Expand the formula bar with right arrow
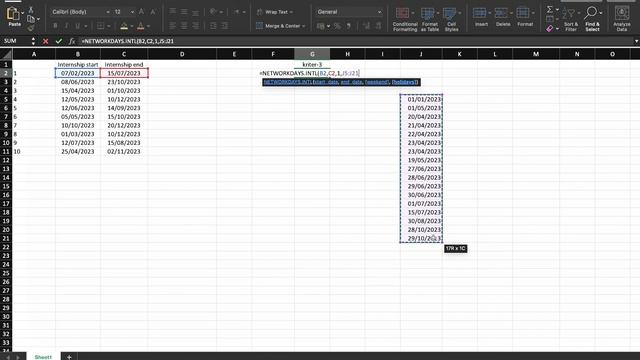This screenshot has width=640, height=360. 636,41
